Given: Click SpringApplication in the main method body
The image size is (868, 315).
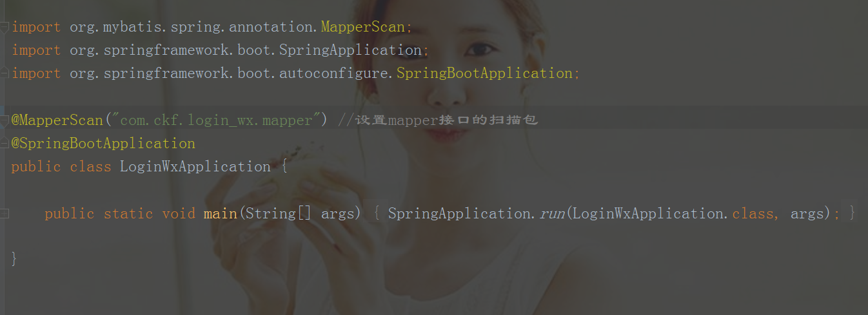Looking at the screenshot, I should pos(459,213).
